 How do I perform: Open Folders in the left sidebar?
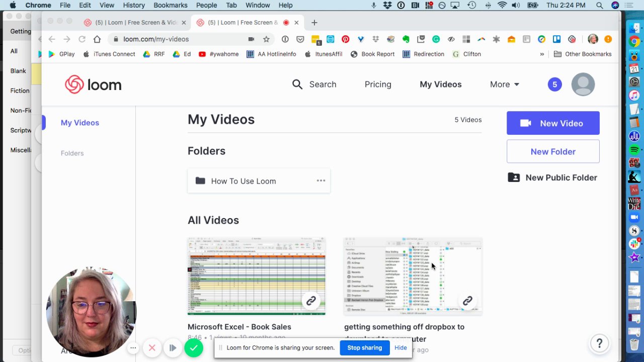72,153
